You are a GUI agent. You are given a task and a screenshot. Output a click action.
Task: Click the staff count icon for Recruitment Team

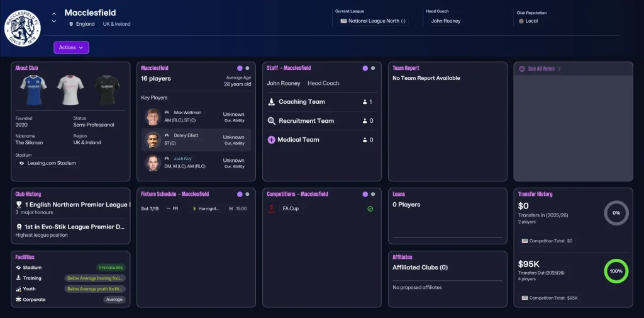tap(365, 121)
